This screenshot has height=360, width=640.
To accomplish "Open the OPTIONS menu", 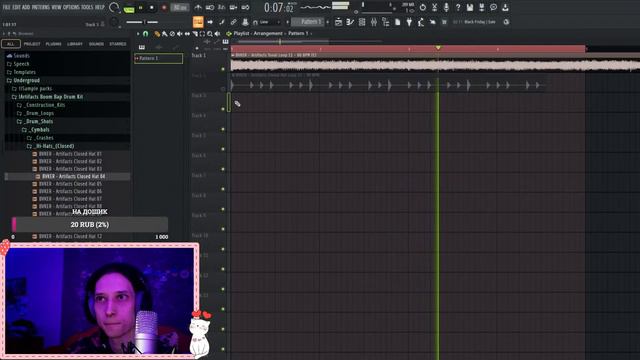I will [x=71, y=7].
